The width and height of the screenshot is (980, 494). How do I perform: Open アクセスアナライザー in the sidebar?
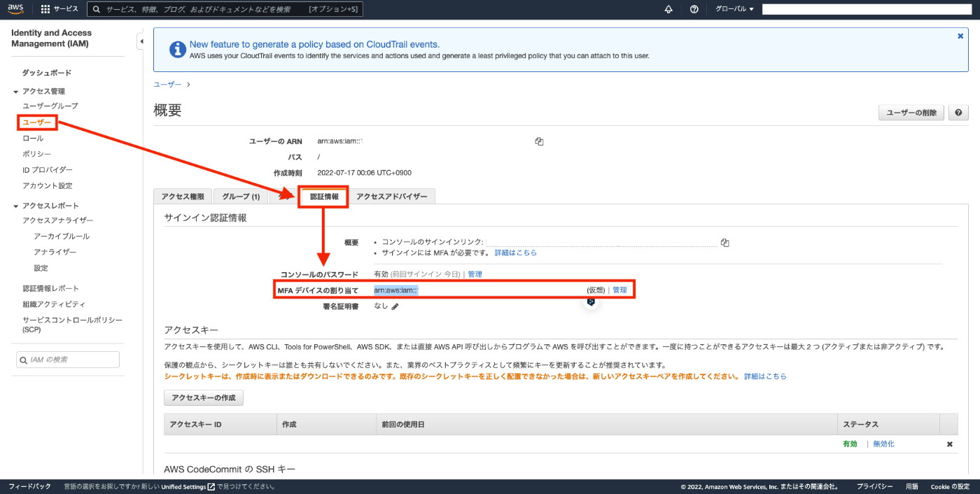58,220
